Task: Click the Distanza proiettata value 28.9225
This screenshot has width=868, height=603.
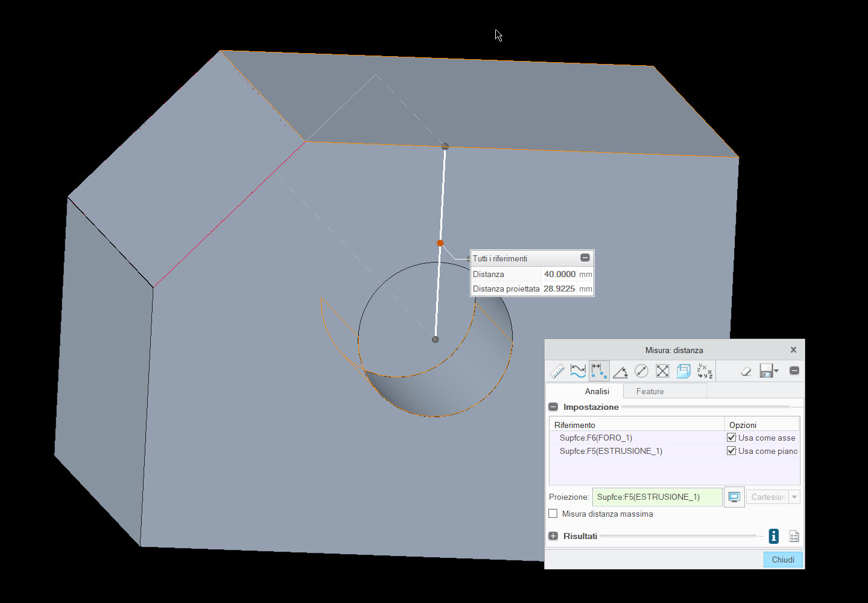Action: pyautogui.click(x=559, y=289)
